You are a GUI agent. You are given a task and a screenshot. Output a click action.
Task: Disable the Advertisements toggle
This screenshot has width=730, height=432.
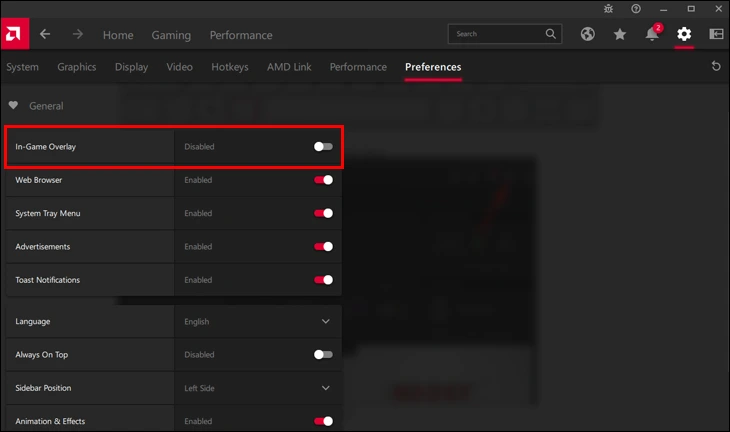(x=323, y=246)
